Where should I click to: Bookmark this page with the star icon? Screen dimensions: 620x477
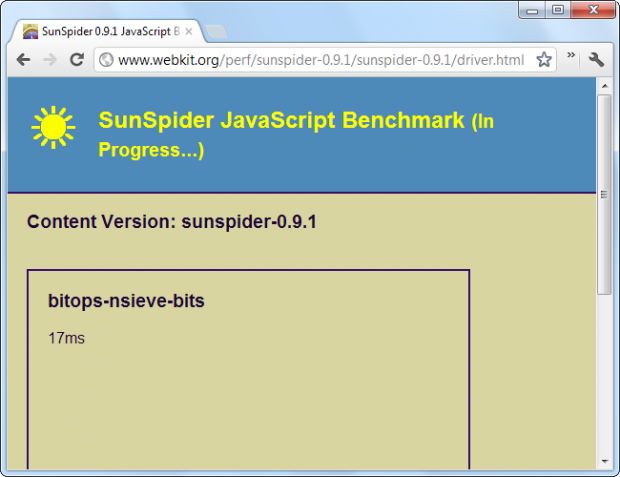tap(544, 60)
